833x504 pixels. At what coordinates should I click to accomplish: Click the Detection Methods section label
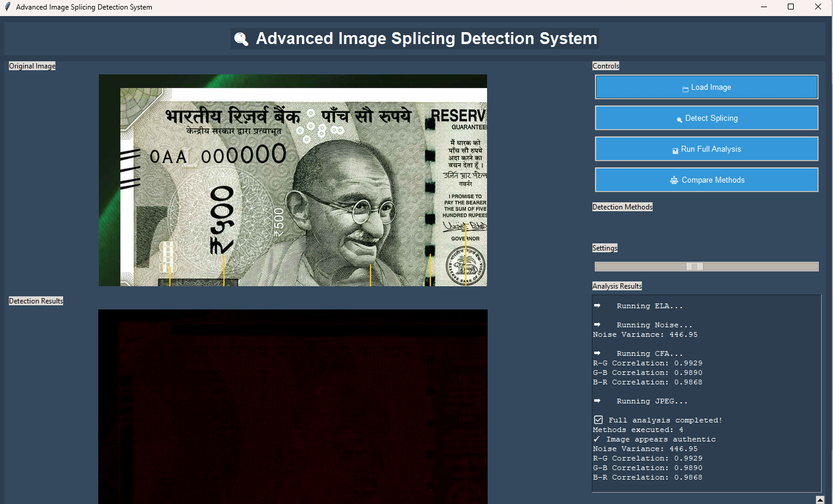622,207
